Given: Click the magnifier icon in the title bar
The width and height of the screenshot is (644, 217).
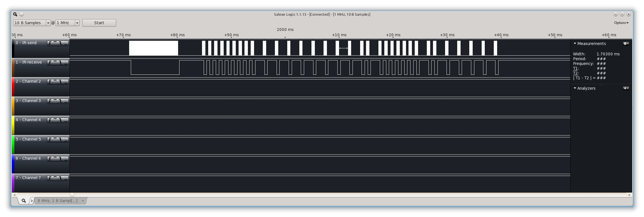Looking at the screenshot, I should (x=15, y=14).
